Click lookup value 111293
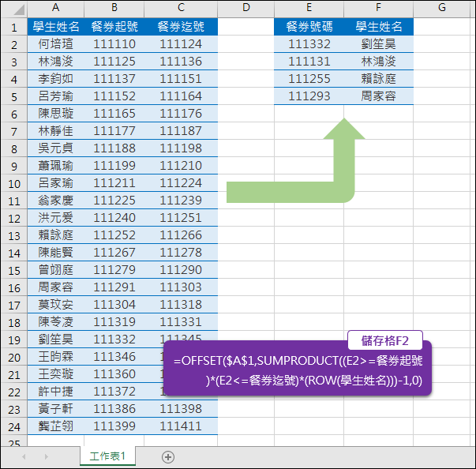 [x=309, y=96]
